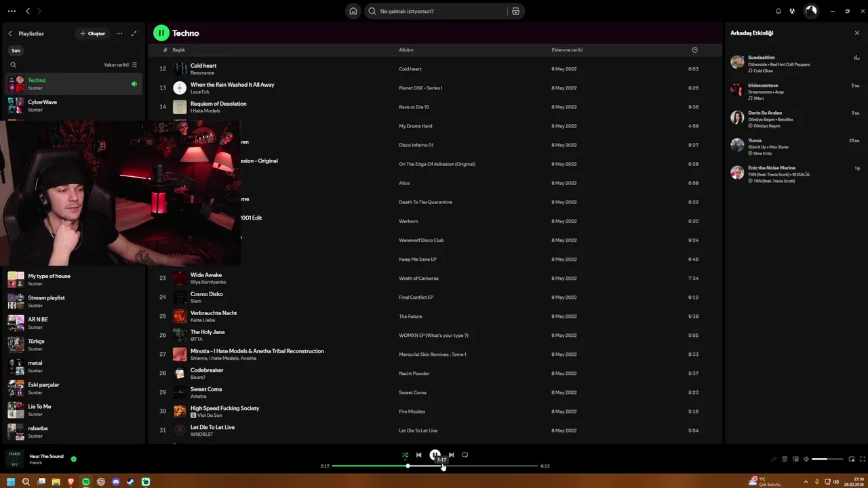Open the user profile avatar menu
Viewport: 868px width, 488px height.
coord(811,11)
